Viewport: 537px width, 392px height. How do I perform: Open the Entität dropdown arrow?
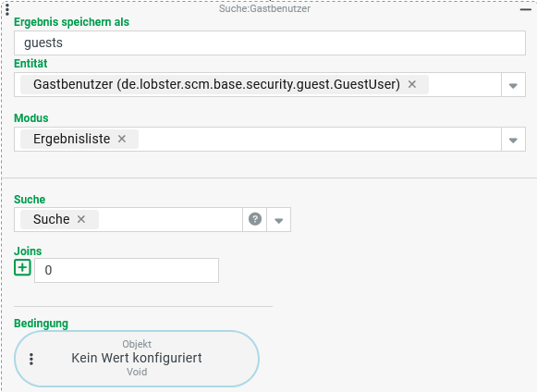(513, 85)
